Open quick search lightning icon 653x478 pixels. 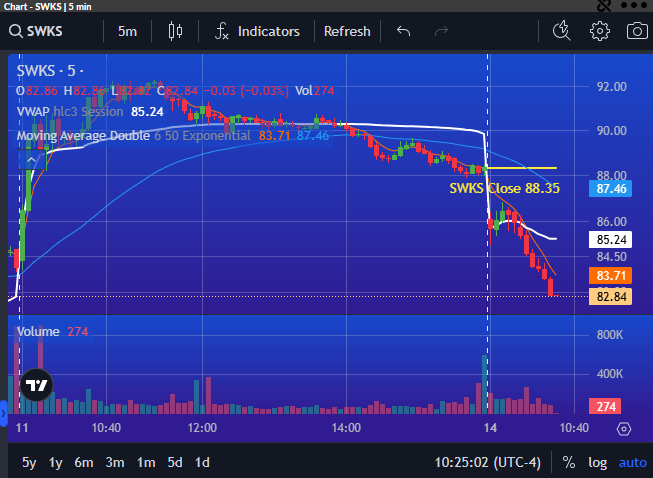pyautogui.click(x=562, y=31)
